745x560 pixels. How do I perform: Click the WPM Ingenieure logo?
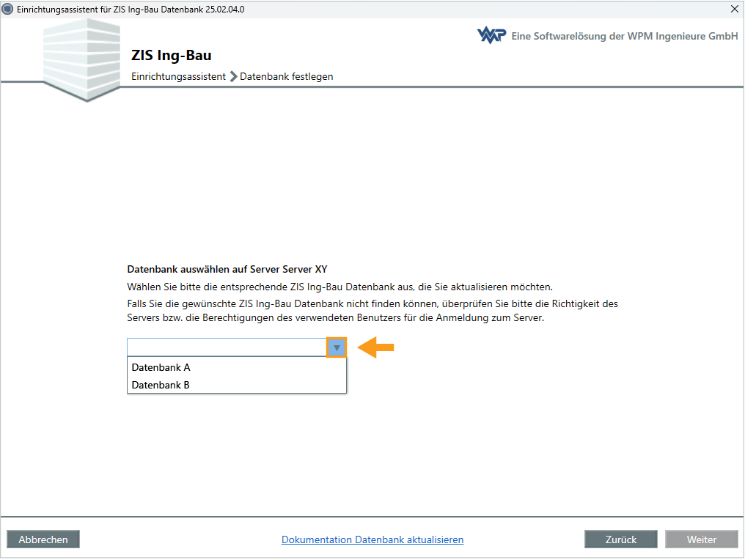click(x=491, y=36)
